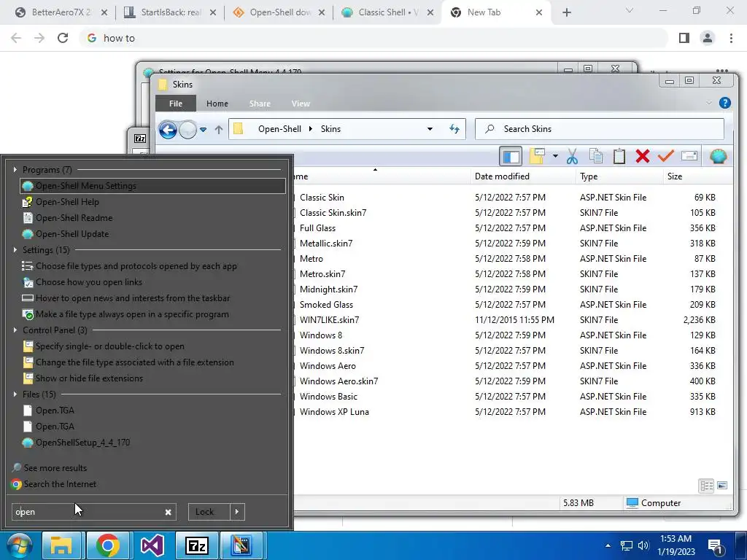
Task: Switch to details view icon in status corner
Action: (706, 485)
